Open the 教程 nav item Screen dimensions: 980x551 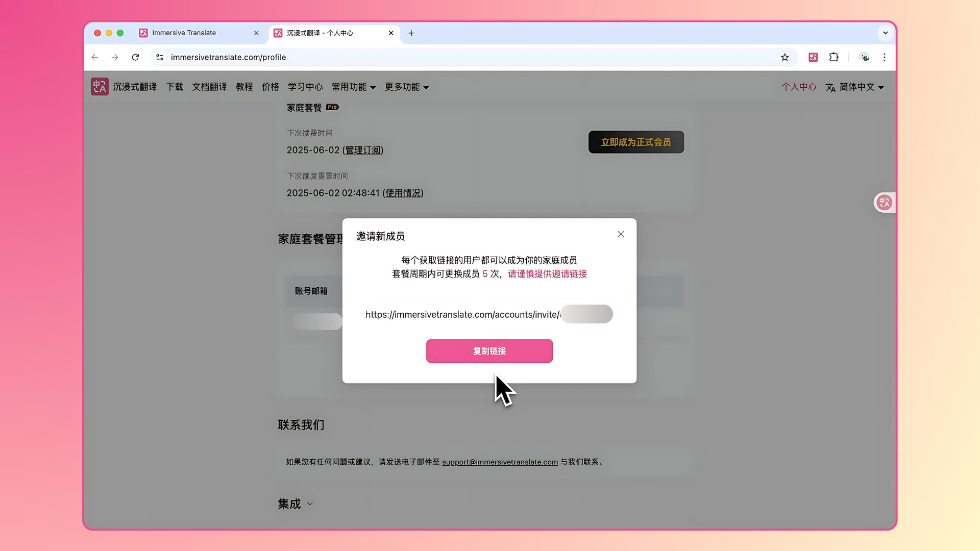click(244, 87)
